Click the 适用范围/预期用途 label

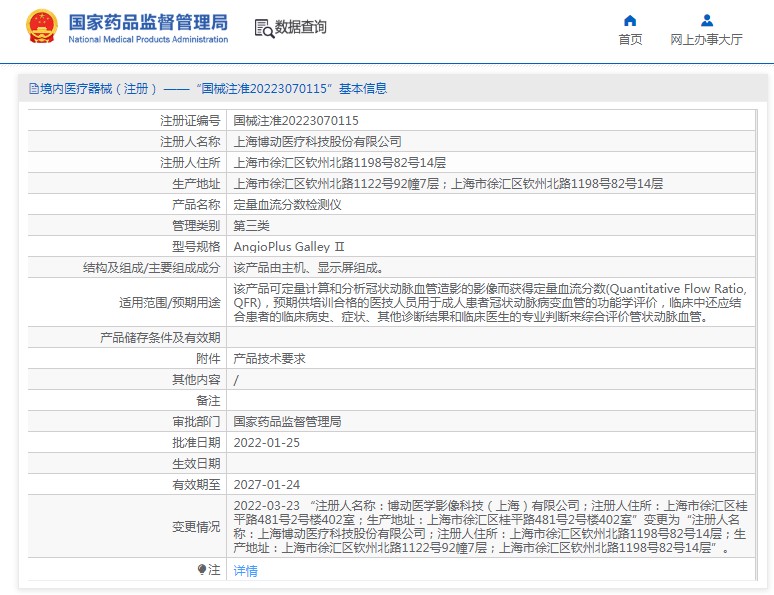point(170,302)
